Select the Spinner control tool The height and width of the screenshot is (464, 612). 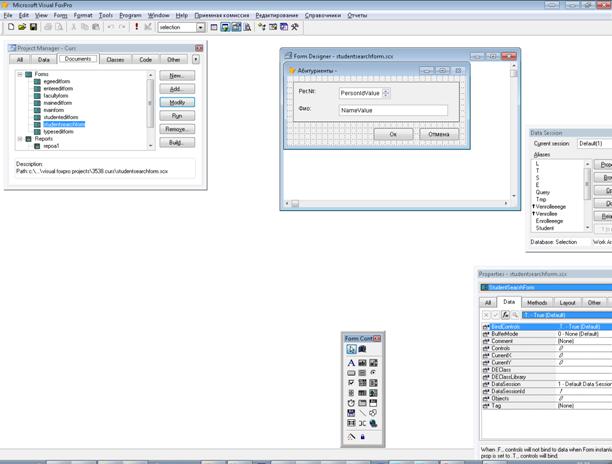(x=351, y=393)
